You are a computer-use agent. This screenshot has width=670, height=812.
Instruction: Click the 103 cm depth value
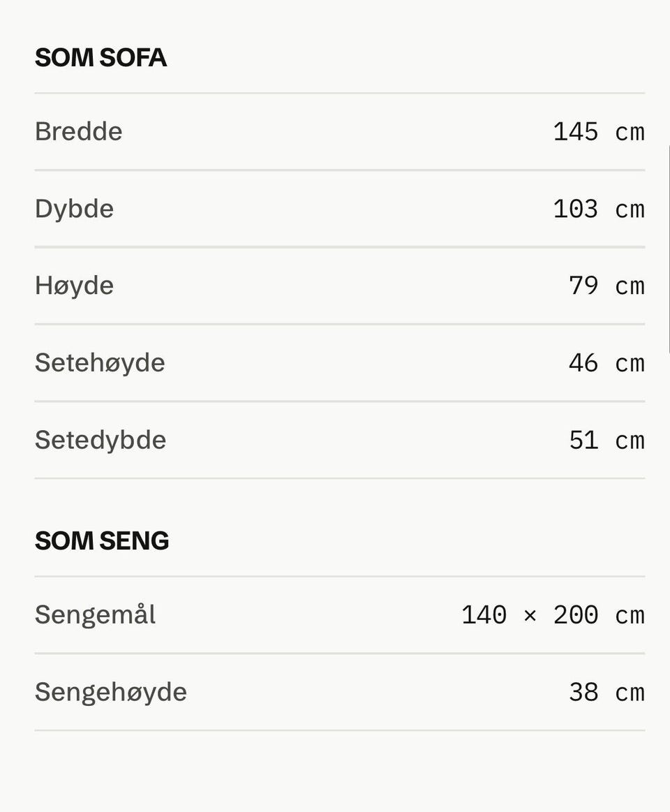point(599,209)
